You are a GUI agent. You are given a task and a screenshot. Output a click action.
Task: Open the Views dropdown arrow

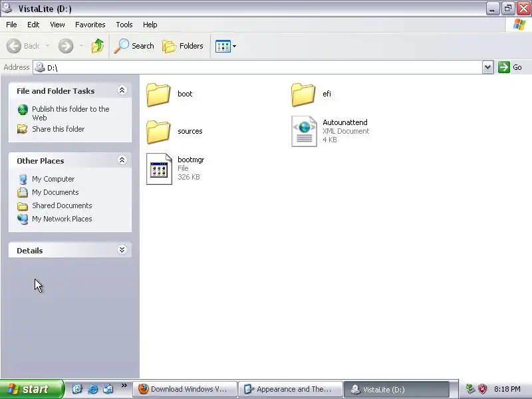click(235, 46)
